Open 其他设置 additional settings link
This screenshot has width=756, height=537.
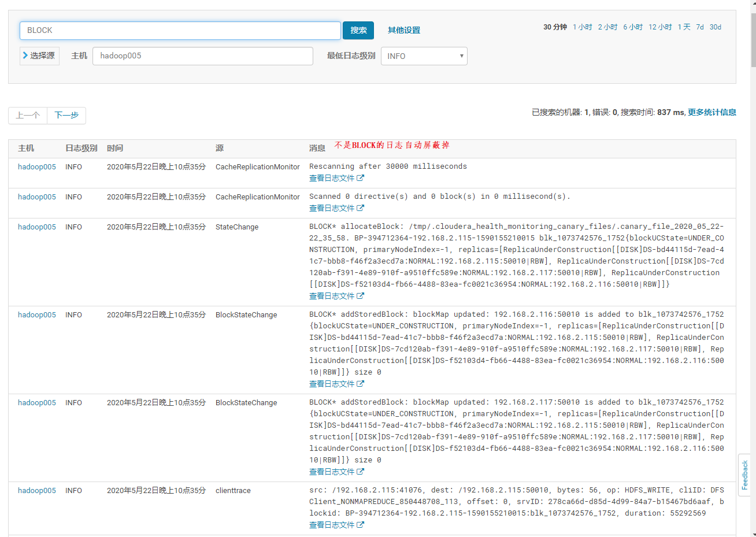click(x=404, y=30)
